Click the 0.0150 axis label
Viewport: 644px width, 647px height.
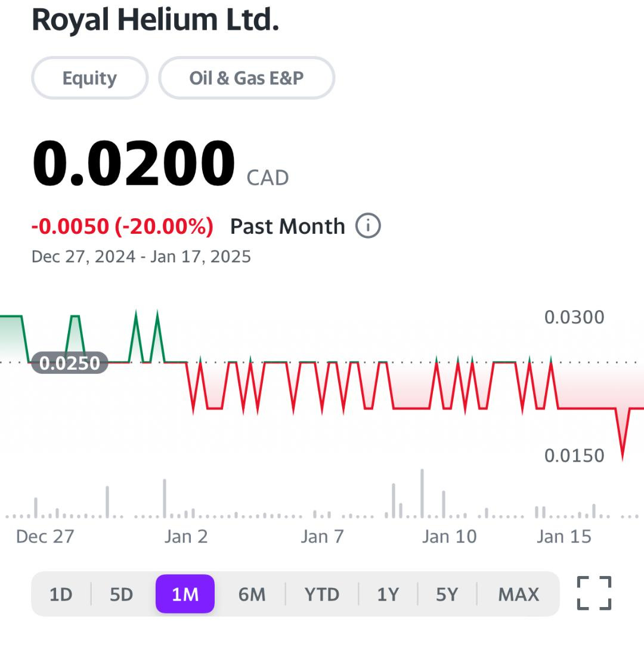point(574,456)
